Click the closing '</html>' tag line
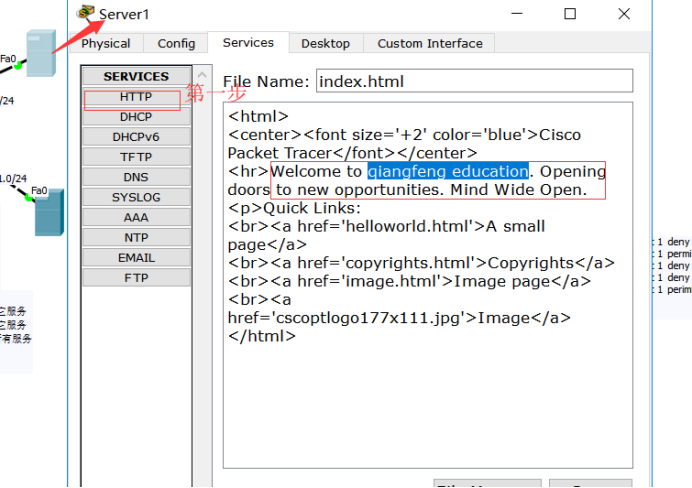692x488 pixels. [262, 336]
